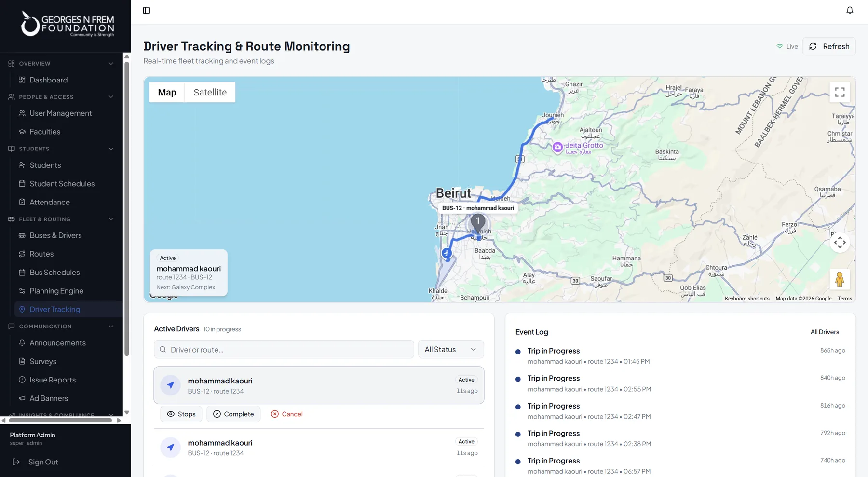This screenshot has height=477, width=868.
Task: View Stops for the selected driver
Action: coord(181,414)
